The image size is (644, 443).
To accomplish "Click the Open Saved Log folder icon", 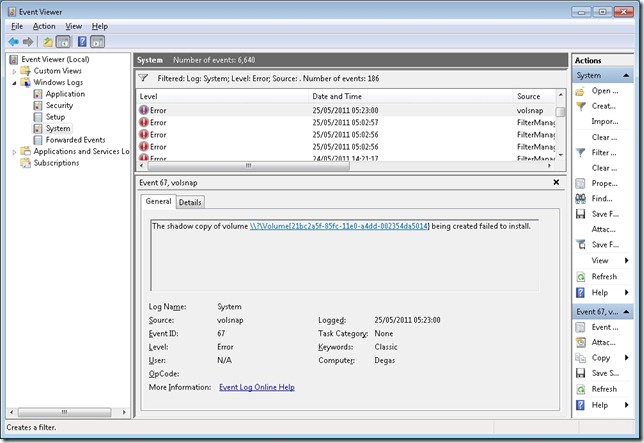I will coord(581,90).
